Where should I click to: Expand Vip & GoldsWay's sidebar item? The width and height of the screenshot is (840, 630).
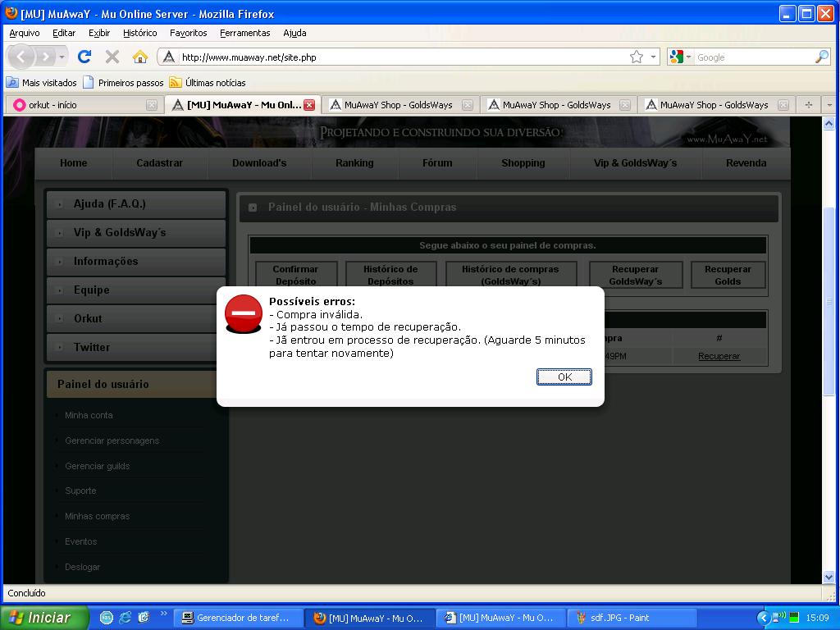tap(136, 232)
